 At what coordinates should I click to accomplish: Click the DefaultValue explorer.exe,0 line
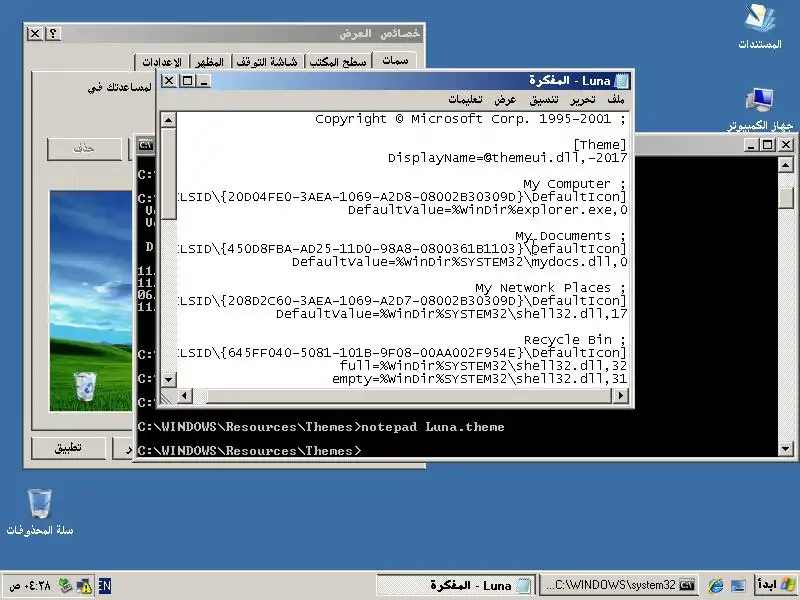(487, 210)
